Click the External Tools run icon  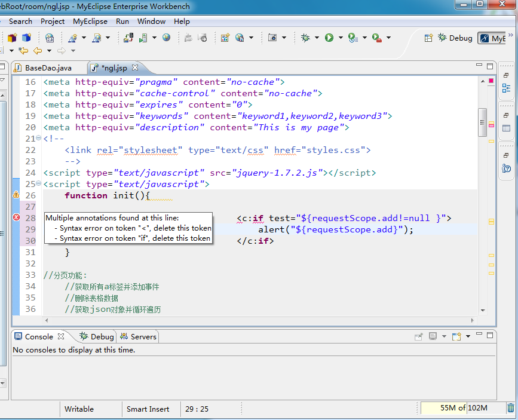tap(376, 38)
